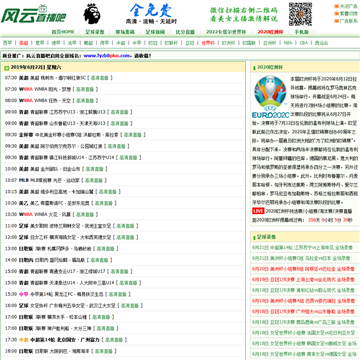This screenshot has height=360, width=360.
Task: Select 意甲 in the league bar
Action: pyautogui.click(x=40, y=43)
